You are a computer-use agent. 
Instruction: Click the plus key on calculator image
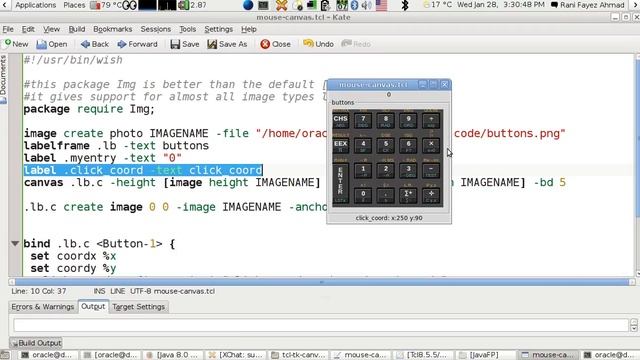(x=431, y=120)
